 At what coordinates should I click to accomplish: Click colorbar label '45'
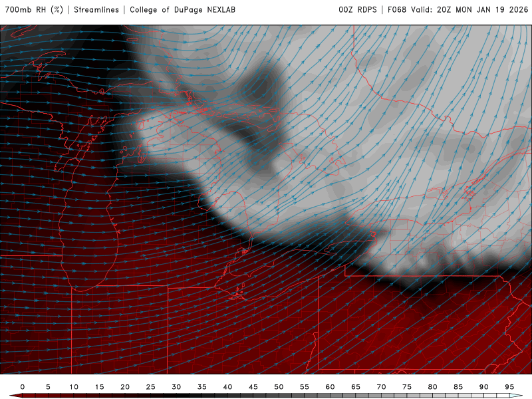pyautogui.click(x=253, y=387)
